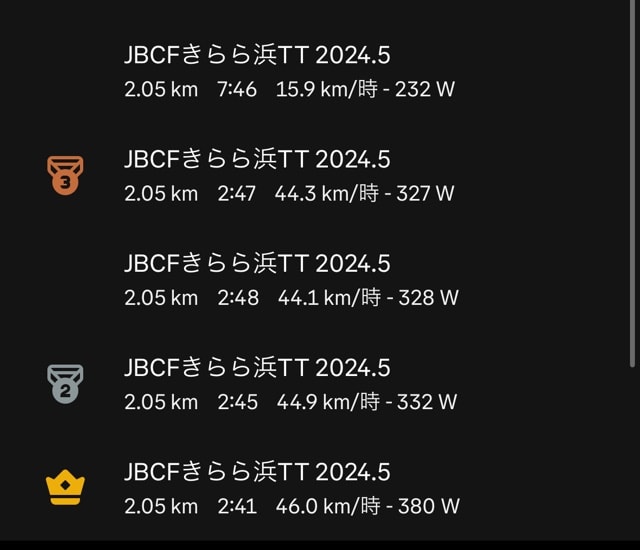The width and height of the screenshot is (640, 550).
Task: Click the silver second-place medal icon
Action: (65, 384)
